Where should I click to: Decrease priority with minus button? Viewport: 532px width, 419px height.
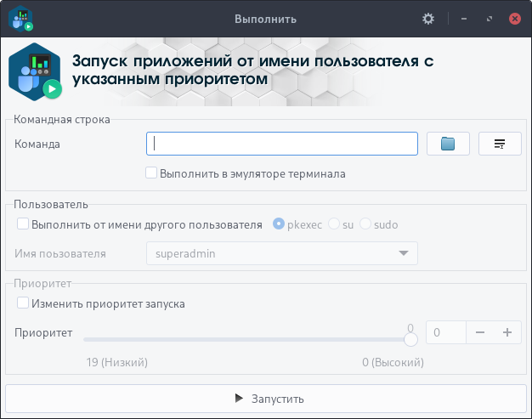click(x=480, y=332)
